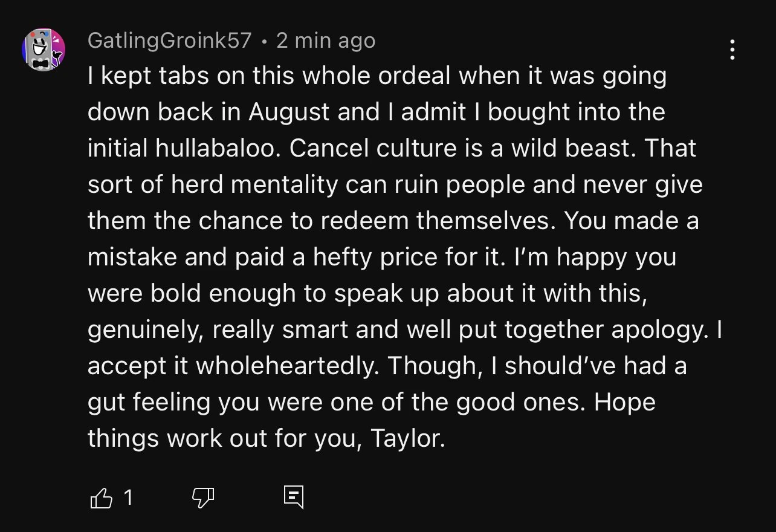Open GatlingGroink57's profile avatar
The height and width of the screenshot is (532, 776).
[44, 50]
